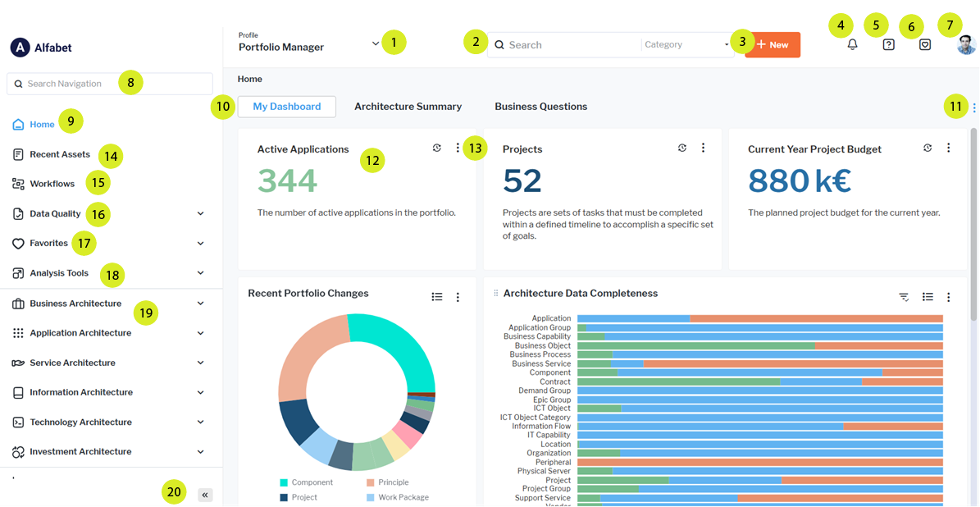Expand the Portfolio Manager profile dropdown
Screen dimensions: 980x507
pos(376,43)
